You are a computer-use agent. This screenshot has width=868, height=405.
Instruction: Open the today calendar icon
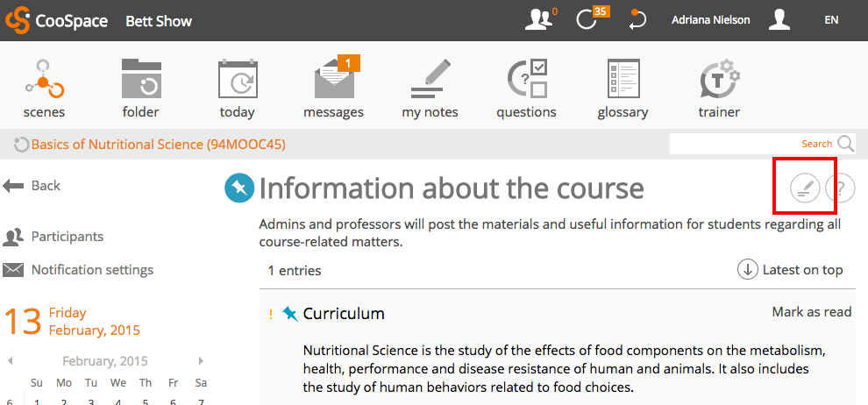click(x=238, y=79)
